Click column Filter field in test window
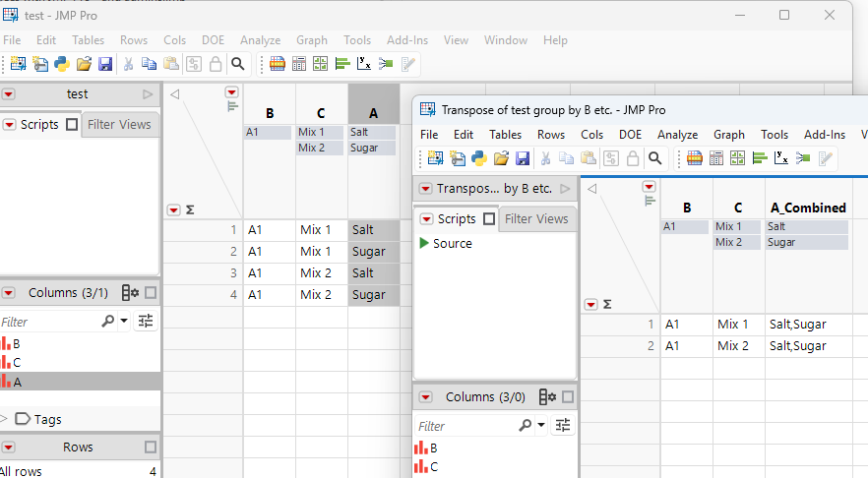The height and width of the screenshot is (478, 868). click(x=50, y=322)
